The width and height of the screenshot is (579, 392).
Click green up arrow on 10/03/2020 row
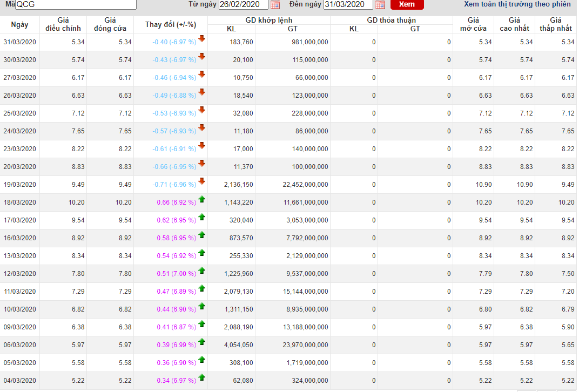[201, 306]
